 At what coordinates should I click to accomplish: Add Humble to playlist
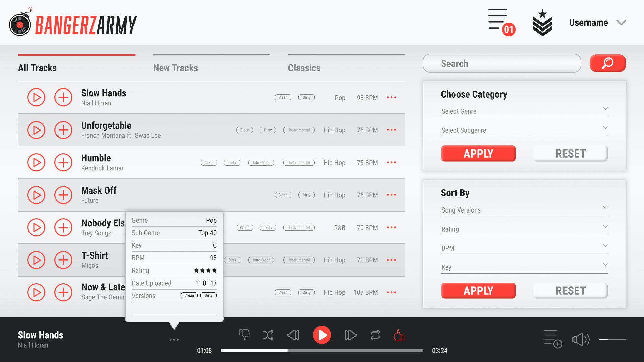click(x=63, y=162)
